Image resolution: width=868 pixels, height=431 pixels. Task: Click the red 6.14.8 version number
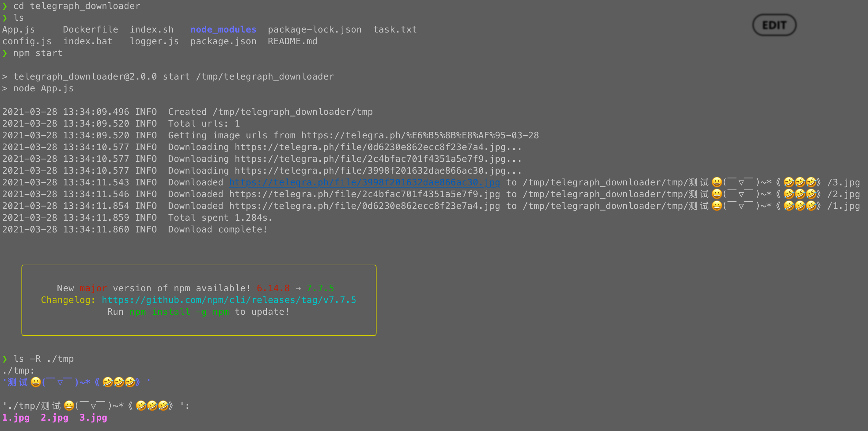click(273, 288)
